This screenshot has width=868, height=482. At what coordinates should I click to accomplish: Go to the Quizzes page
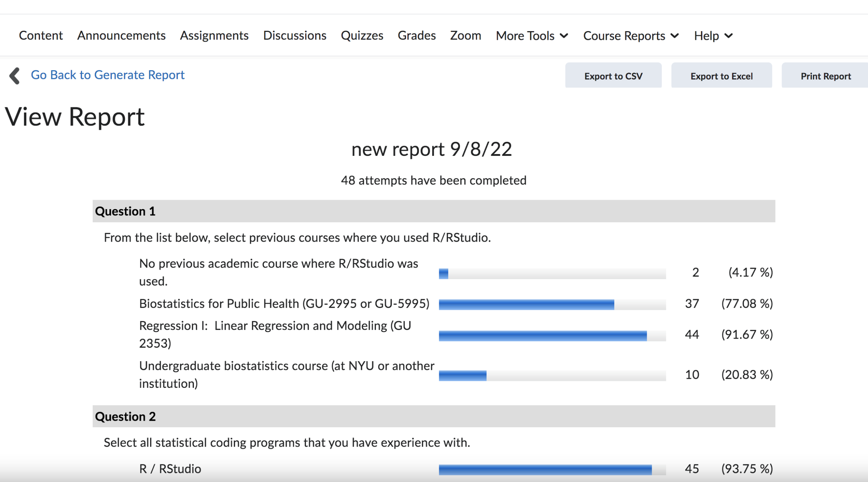pos(362,35)
